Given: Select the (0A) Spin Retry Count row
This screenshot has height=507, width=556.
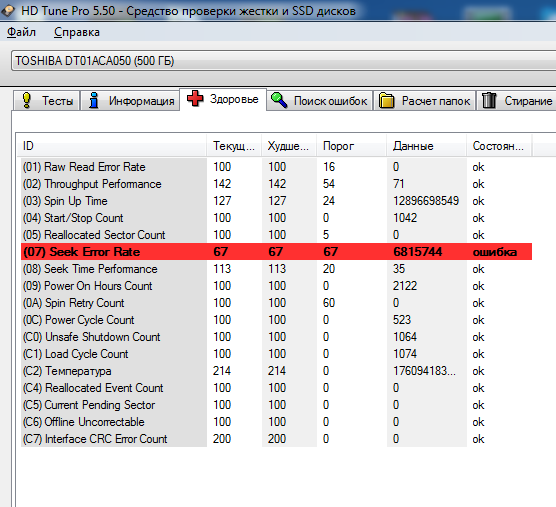Looking at the screenshot, I should [277, 303].
